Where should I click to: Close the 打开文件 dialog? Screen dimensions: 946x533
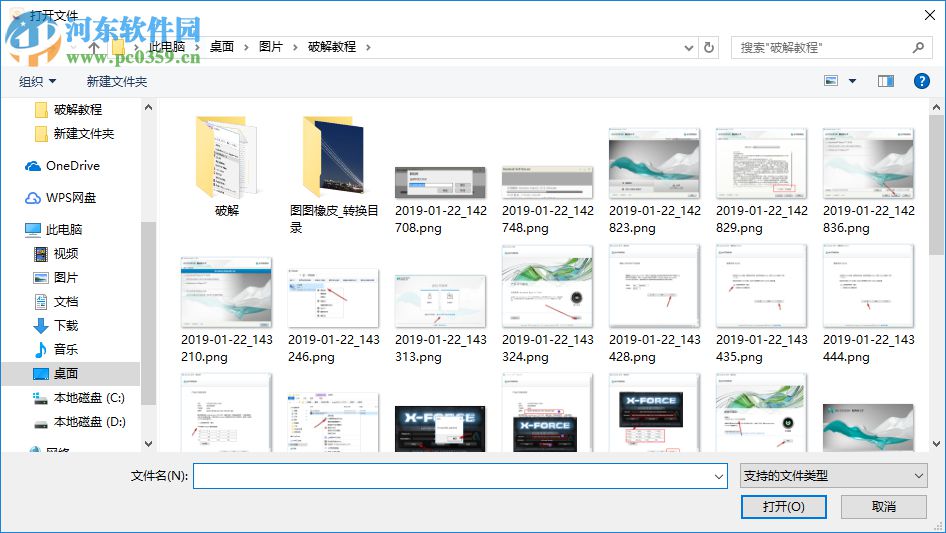coord(930,15)
